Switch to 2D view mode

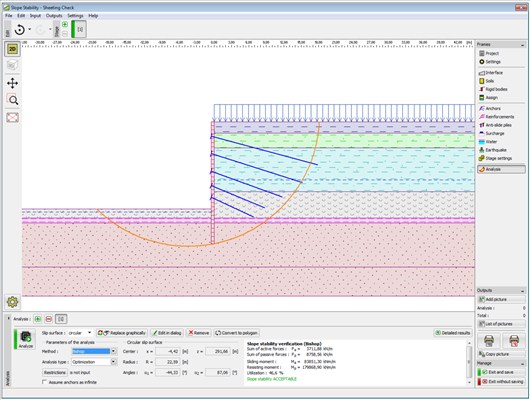(13, 49)
